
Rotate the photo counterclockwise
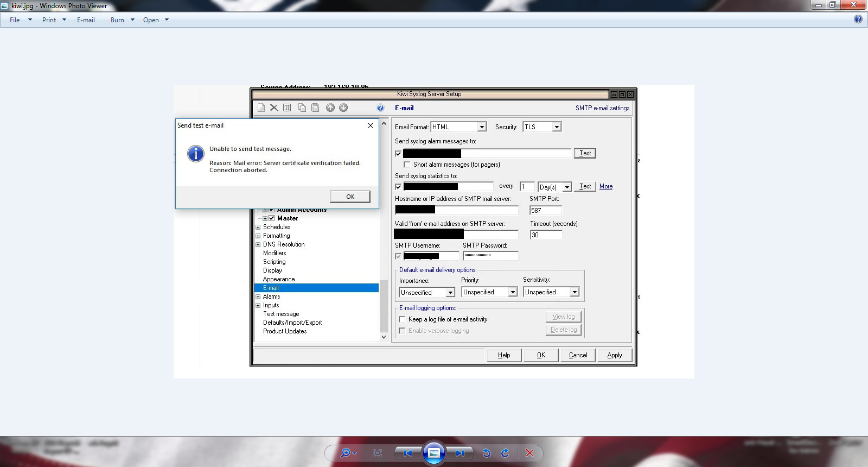tap(487, 453)
